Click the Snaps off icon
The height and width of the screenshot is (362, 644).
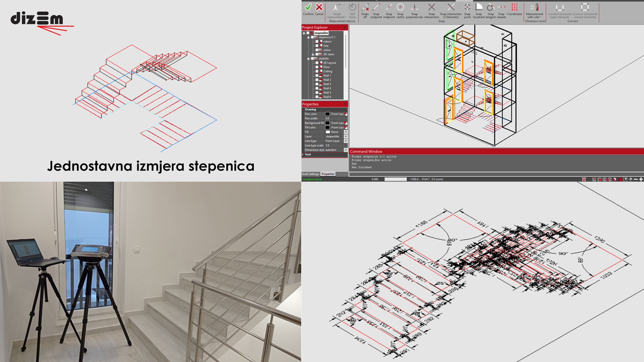point(365,7)
